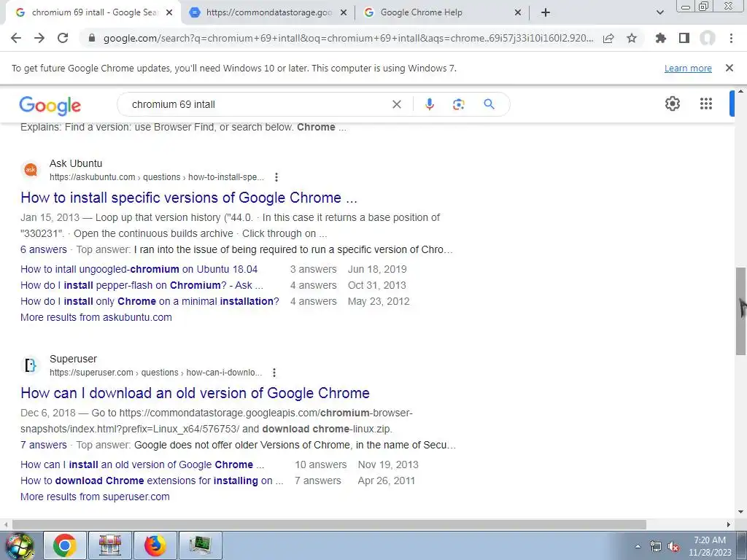Image resolution: width=747 pixels, height=560 pixels.
Task: Open How can I download an old version result
Action: 195,393
